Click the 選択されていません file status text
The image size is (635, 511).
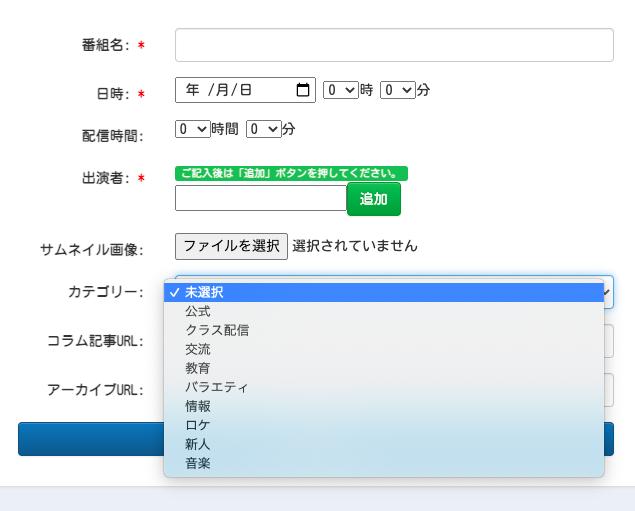[355, 246]
